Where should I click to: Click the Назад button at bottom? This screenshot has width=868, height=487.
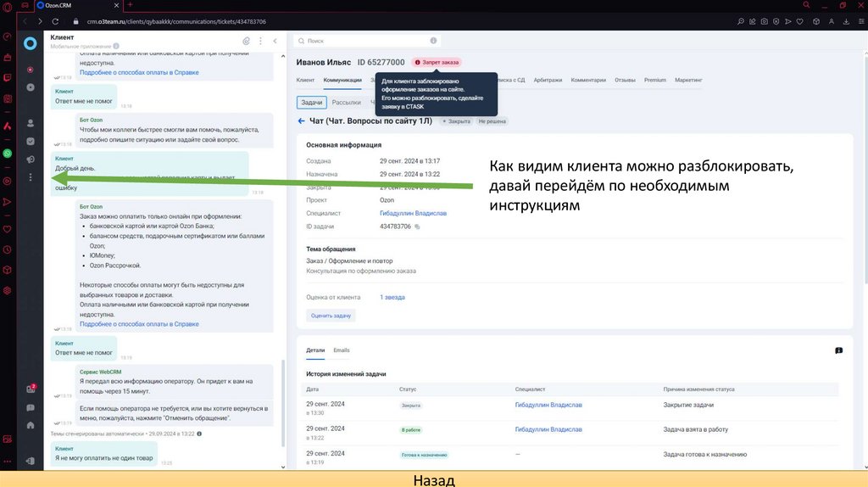[434, 480]
